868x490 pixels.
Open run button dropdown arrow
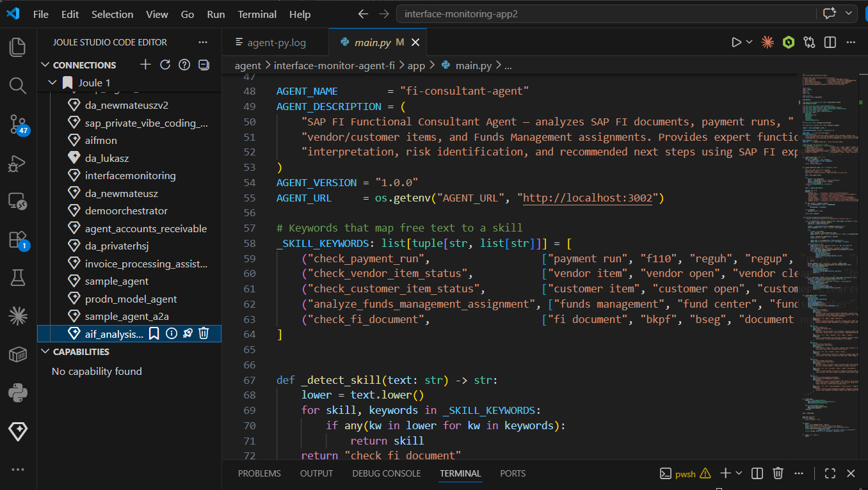(x=749, y=42)
